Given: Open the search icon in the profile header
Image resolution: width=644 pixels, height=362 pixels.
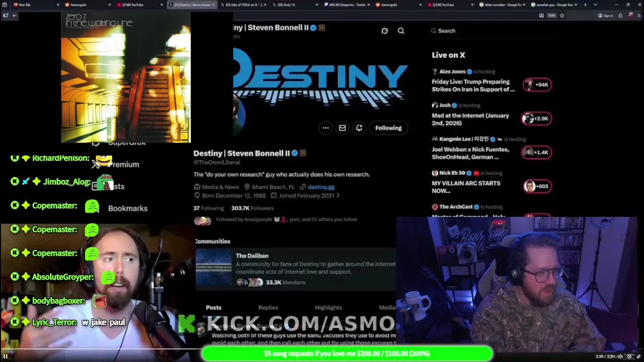Looking at the screenshot, I should [x=401, y=31].
